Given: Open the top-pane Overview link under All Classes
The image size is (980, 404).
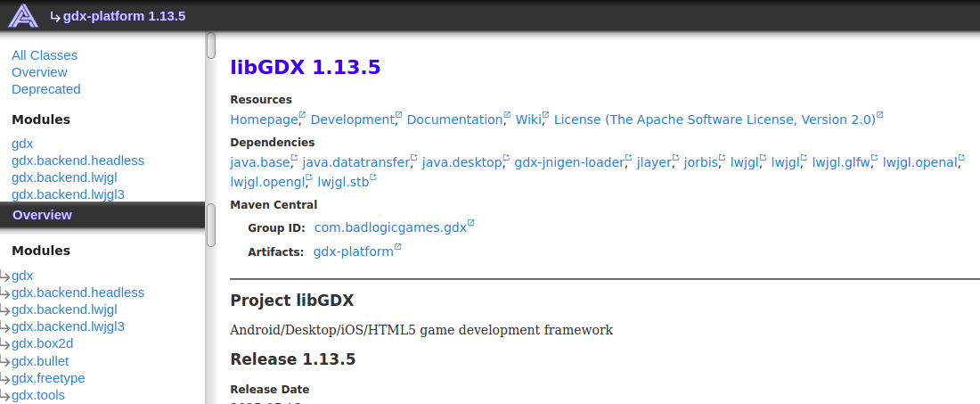Looking at the screenshot, I should [39, 72].
